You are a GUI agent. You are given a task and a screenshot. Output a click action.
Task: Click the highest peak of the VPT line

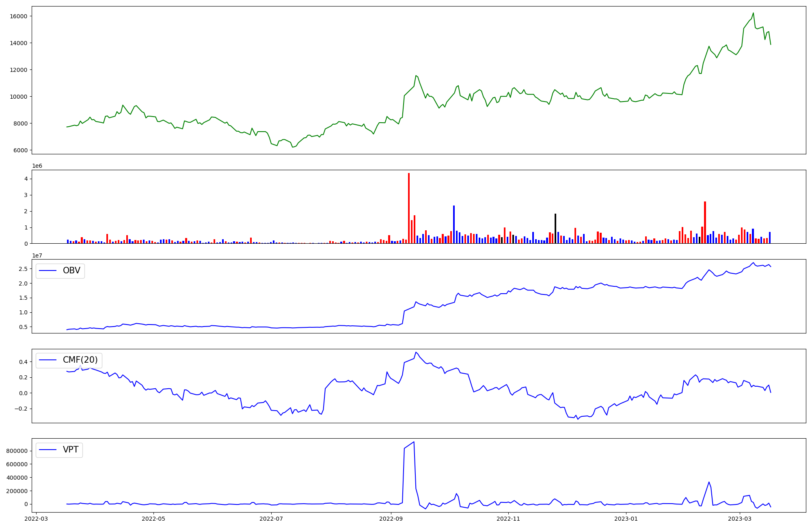coord(414,442)
